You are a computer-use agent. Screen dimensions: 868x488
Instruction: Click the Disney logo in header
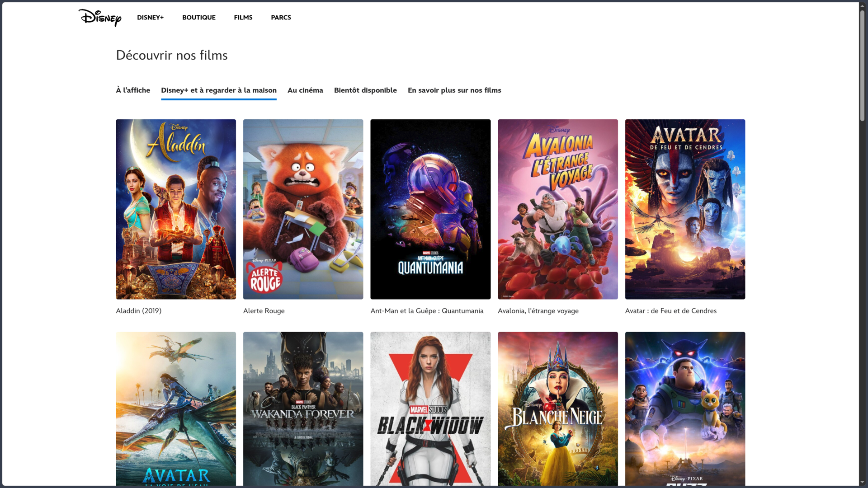coord(100,18)
